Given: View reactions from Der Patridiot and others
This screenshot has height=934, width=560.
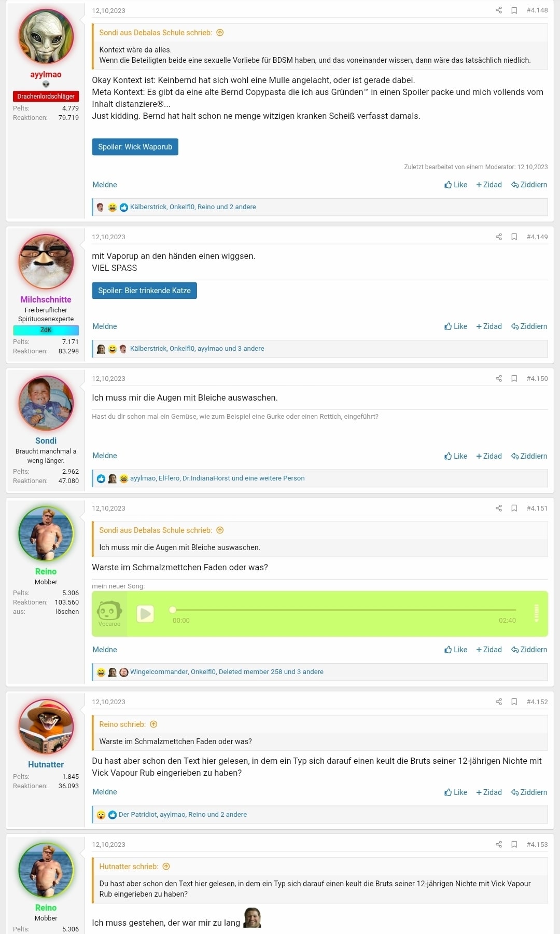Looking at the screenshot, I should [x=183, y=814].
